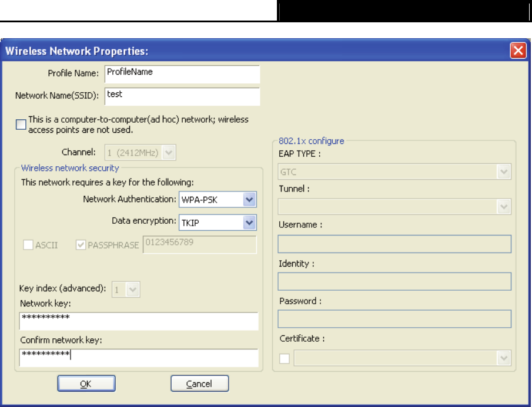Open the Certificate dropdown
This screenshot has width=532, height=407.
pos(403,358)
